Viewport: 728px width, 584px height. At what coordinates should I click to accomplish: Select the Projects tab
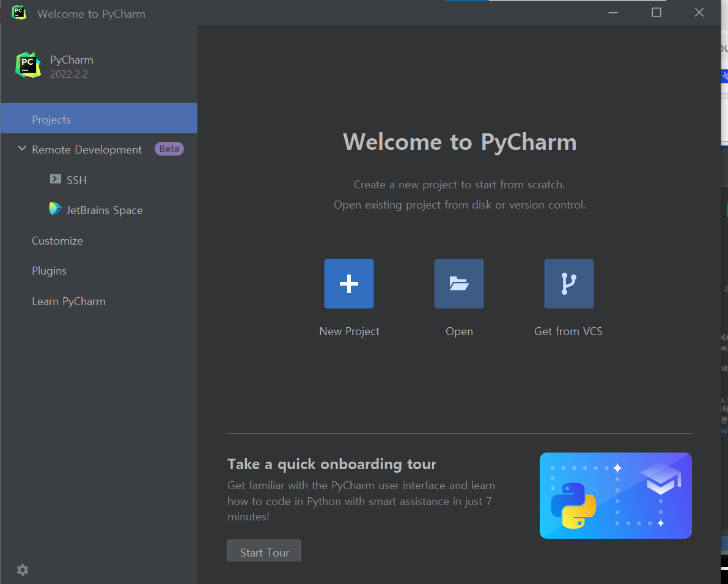(x=99, y=118)
